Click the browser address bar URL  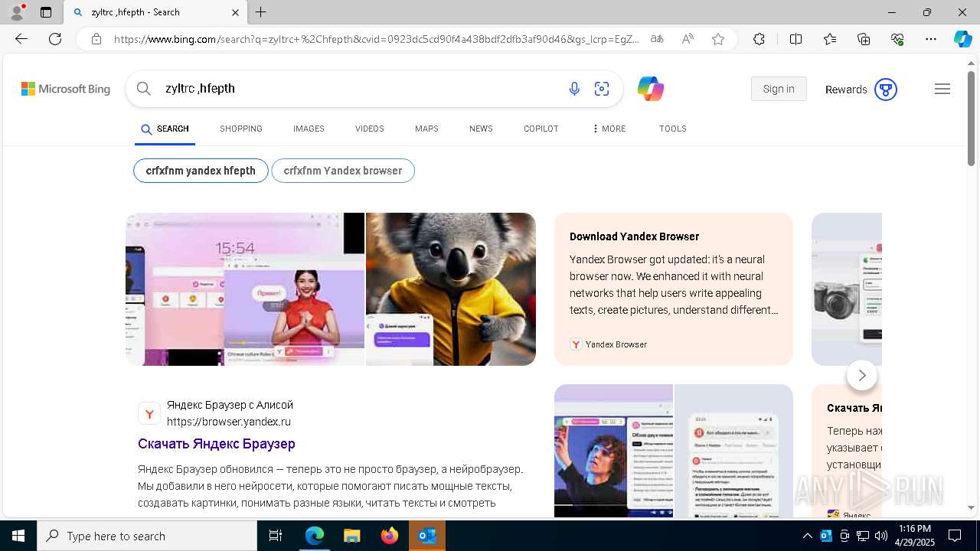(x=377, y=39)
